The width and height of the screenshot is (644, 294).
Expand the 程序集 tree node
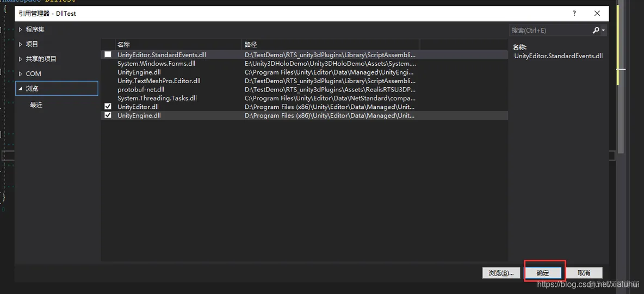(21, 29)
